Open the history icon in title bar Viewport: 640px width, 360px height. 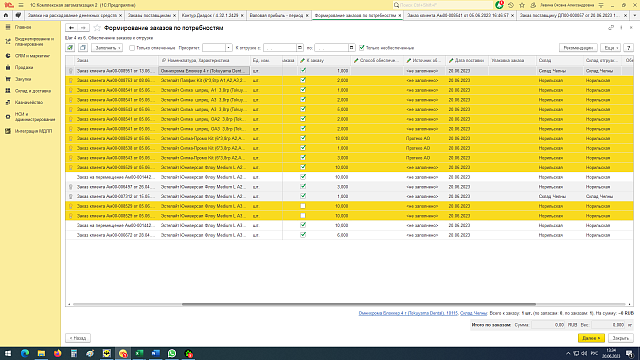click(511, 5)
